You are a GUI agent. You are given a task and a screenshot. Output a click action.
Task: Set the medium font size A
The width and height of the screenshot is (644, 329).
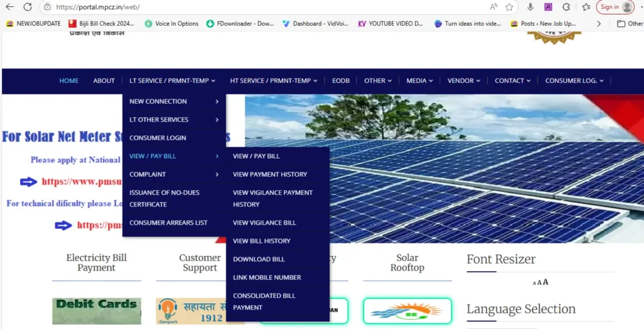539,282
